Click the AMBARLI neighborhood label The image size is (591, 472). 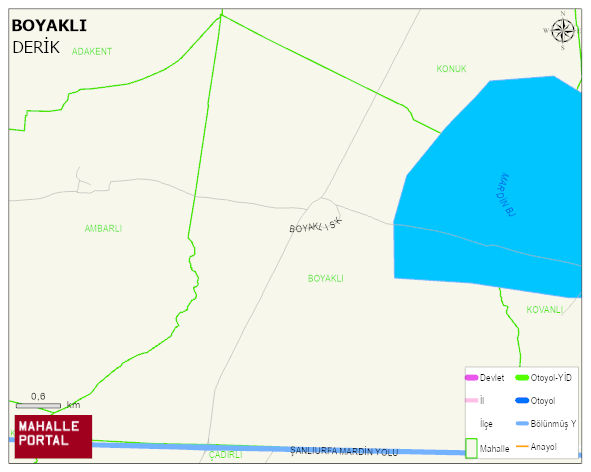(x=103, y=228)
